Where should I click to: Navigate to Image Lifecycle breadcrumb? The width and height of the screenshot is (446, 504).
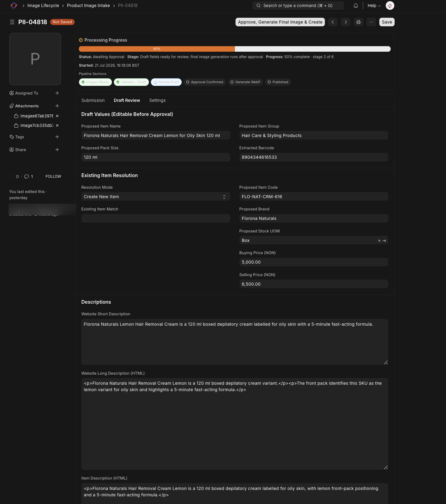coord(43,6)
